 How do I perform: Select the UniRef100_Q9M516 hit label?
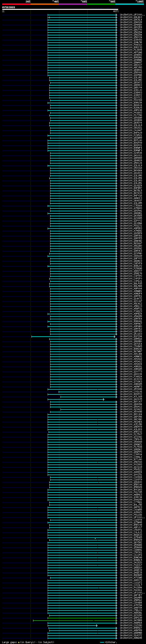pyautogui.click(x=131, y=339)
